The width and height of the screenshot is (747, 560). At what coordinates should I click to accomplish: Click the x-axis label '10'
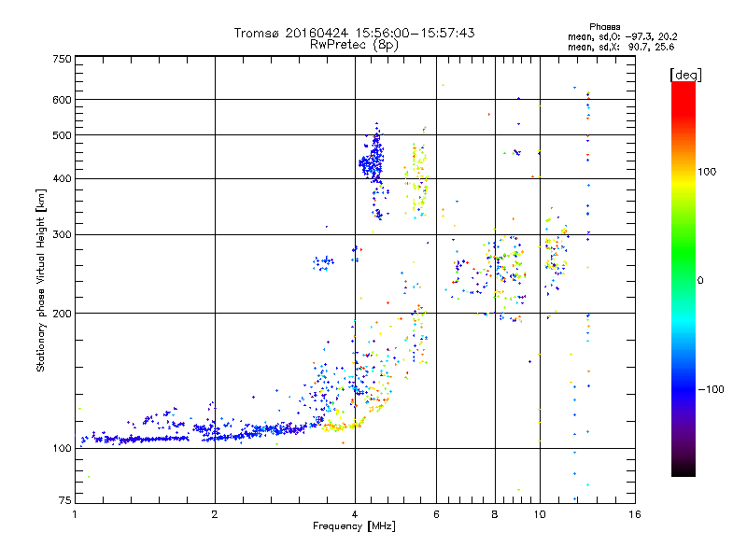point(540,514)
